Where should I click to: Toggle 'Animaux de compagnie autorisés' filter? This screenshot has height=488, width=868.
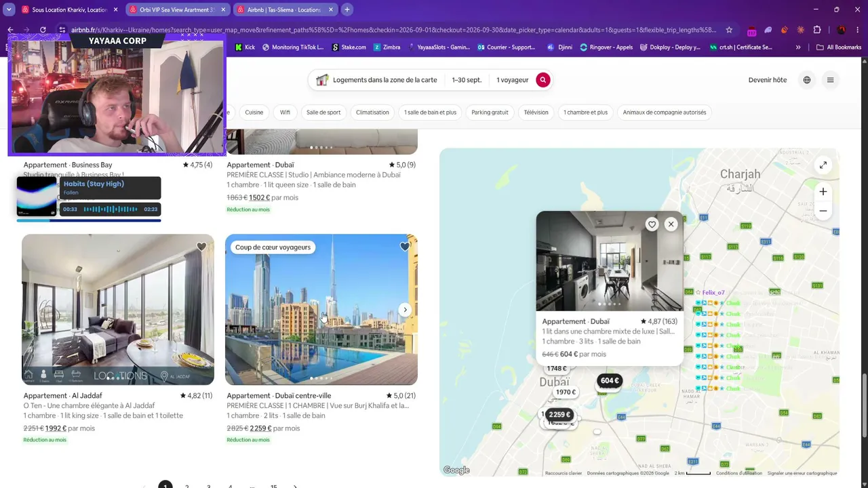[665, 113]
